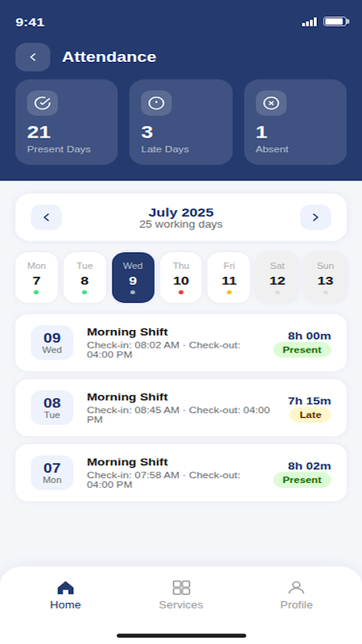The height and width of the screenshot is (644, 362).
Task: Open the 09 Wed Morning Shift record
Action: coord(181,343)
